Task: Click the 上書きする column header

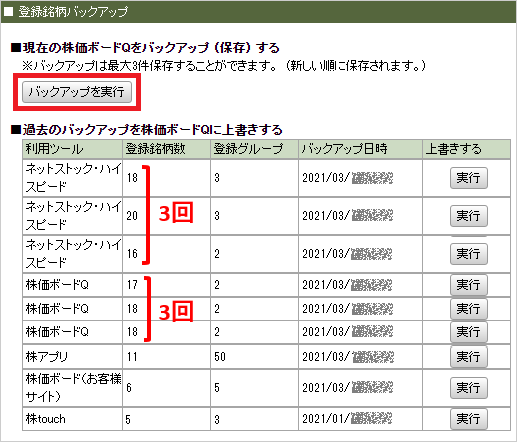Action: pos(466,149)
